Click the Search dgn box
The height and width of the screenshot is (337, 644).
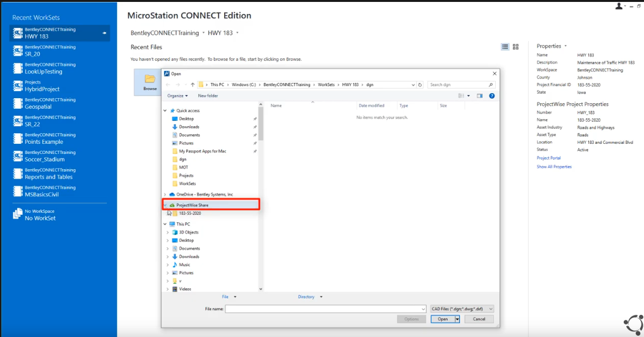(461, 85)
